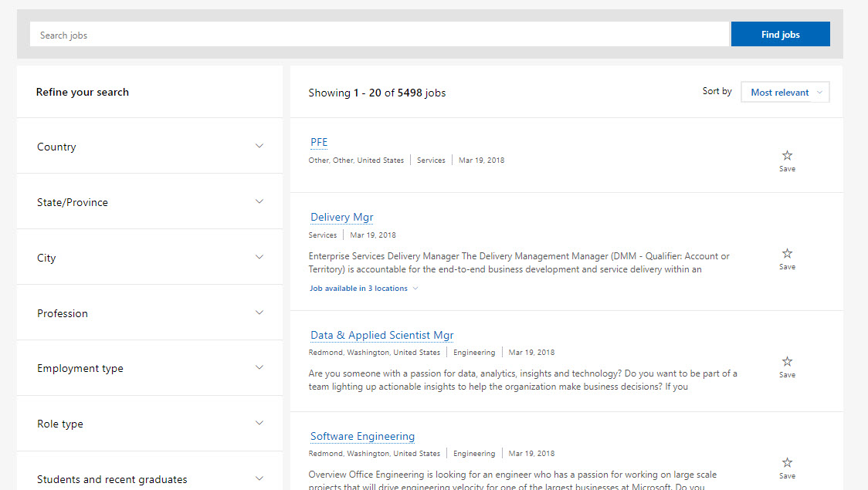Expand the Country filter
868x490 pixels.
150,147
